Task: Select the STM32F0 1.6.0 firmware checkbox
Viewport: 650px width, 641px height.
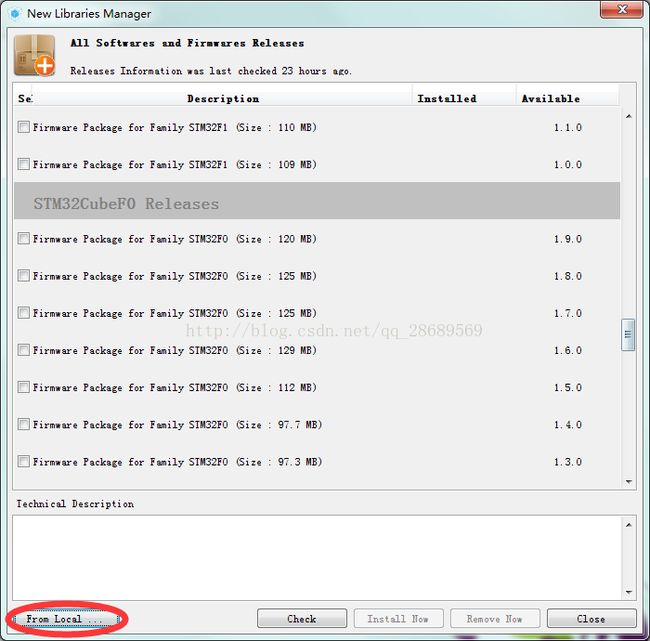Action: tap(24, 350)
